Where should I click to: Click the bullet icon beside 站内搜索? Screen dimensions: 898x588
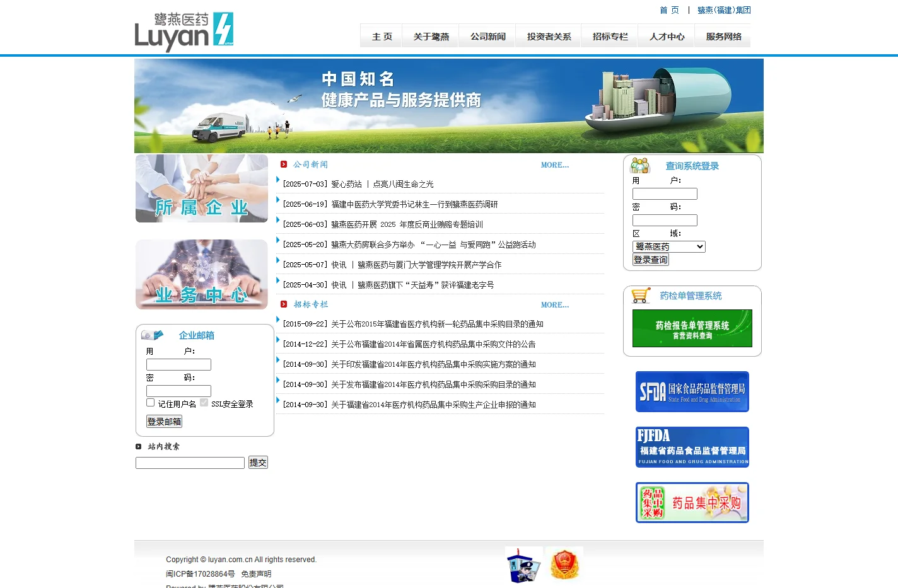pos(139,446)
